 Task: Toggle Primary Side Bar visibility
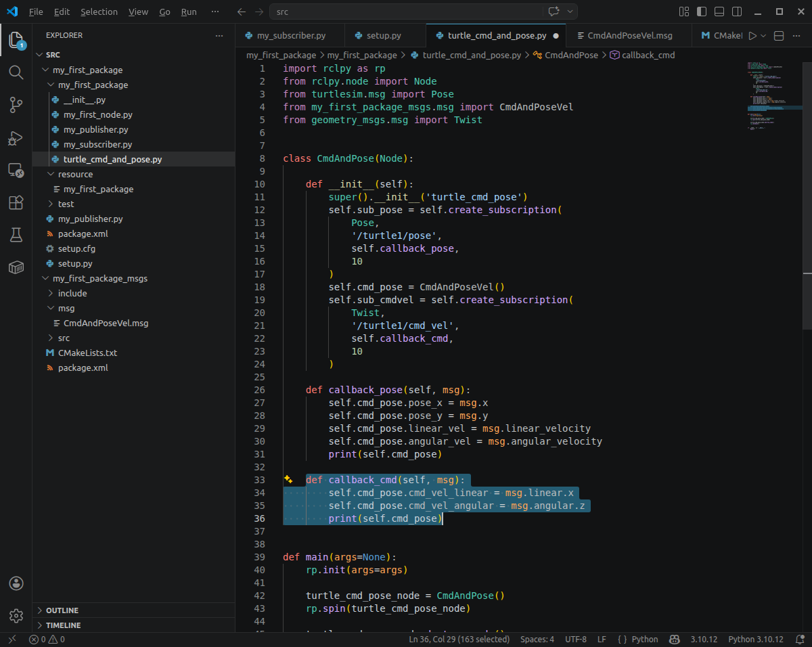tap(701, 12)
